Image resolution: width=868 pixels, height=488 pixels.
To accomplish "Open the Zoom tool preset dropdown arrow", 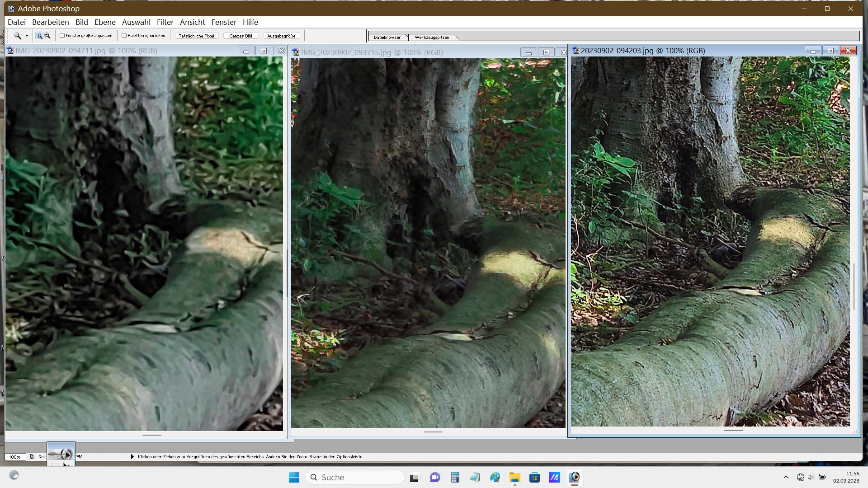I will coord(27,36).
